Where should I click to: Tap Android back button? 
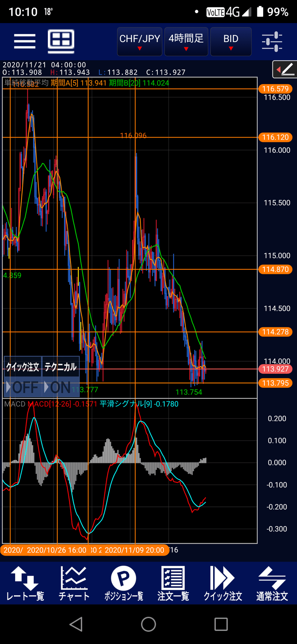pos(76,624)
